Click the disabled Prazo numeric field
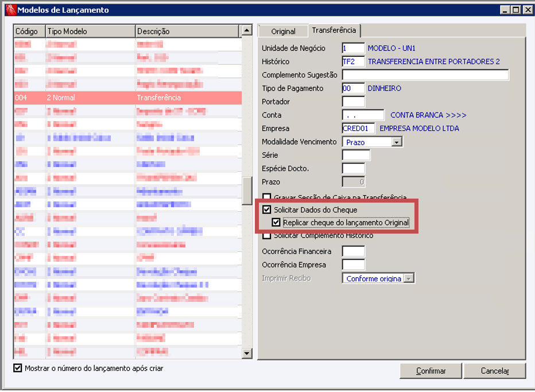 pos(354,182)
